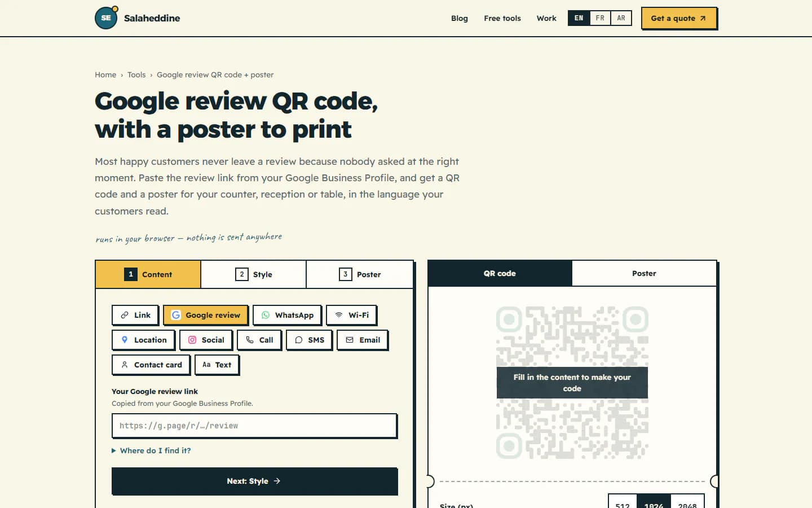Click the Next: Style button
Viewport: 812px width, 508px height.
254,481
